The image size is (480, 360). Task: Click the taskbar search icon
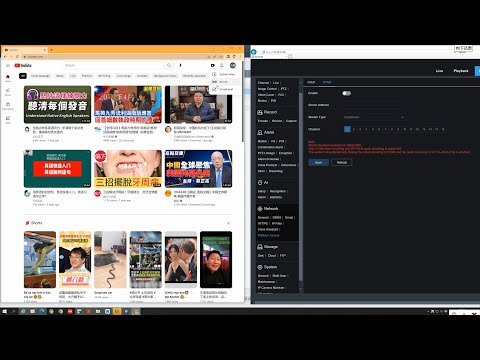(x=14, y=311)
